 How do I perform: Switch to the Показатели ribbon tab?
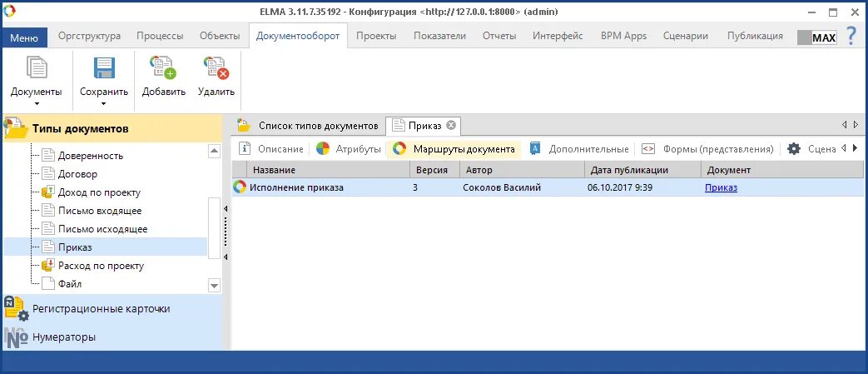(x=439, y=36)
